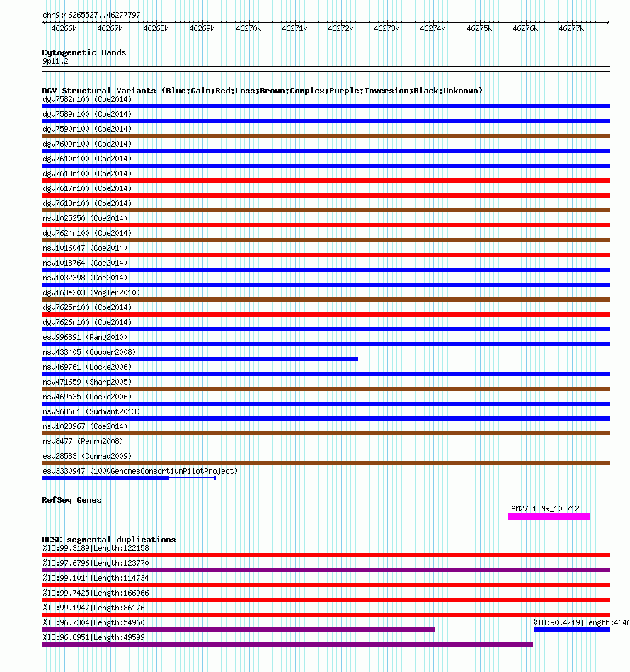
Task: Click the 46270k ruler position
Action: 248,29
